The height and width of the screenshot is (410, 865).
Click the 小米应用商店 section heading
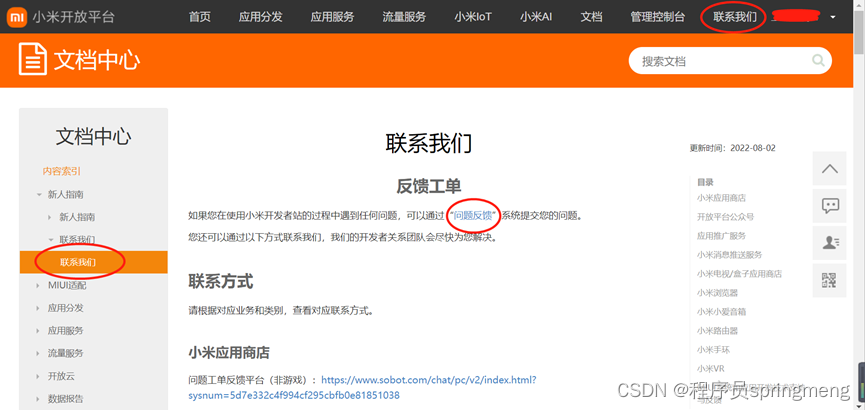click(x=229, y=352)
